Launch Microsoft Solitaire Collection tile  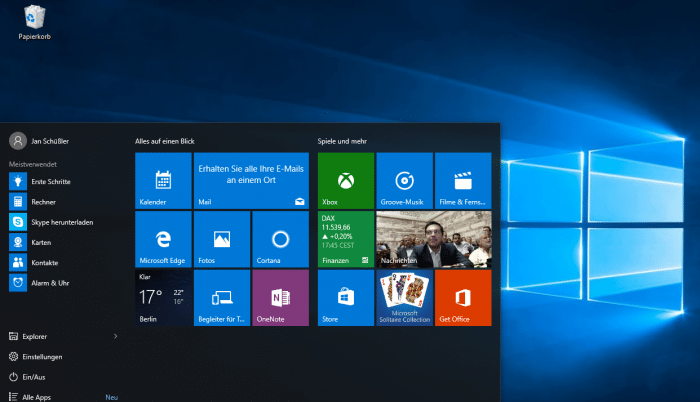(404, 298)
